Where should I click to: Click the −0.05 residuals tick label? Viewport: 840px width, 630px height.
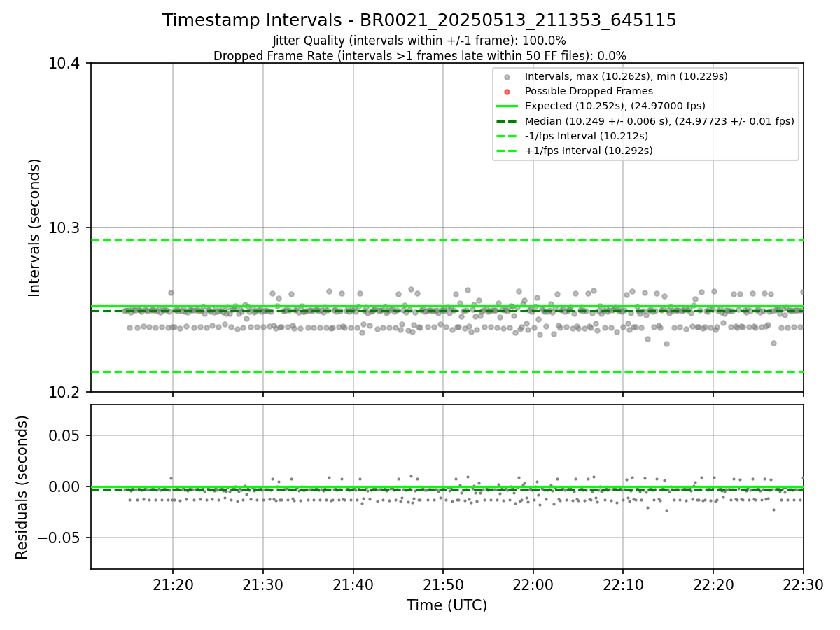(x=60, y=538)
